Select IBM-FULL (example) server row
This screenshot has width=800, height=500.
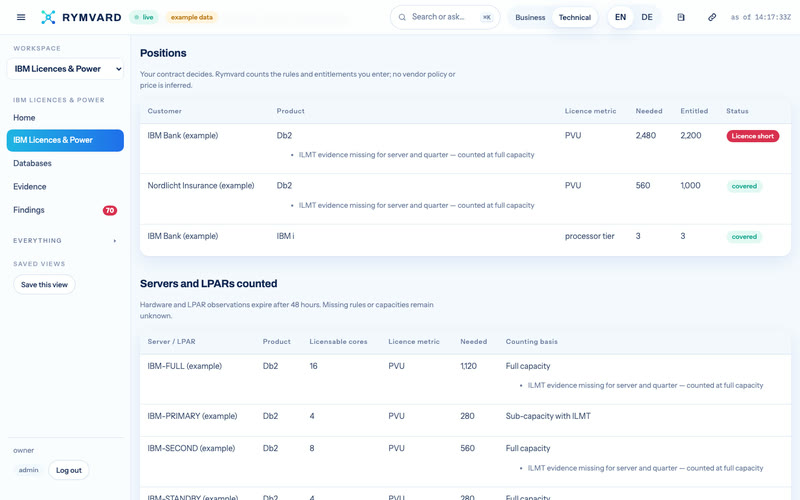coord(465,380)
